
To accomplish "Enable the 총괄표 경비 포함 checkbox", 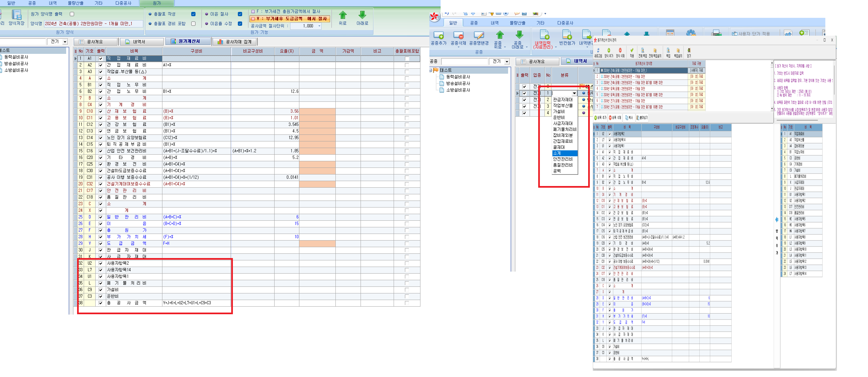I will pyautogui.click(x=193, y=23).
